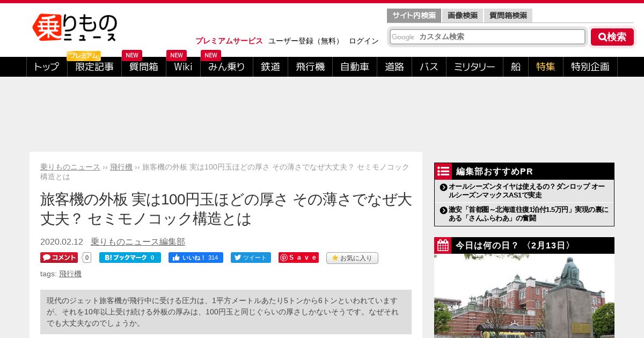Viewport: 644px width, 338px height.
Task: Open ミリタリー navigation item
Action: click(x=474, y=67)
